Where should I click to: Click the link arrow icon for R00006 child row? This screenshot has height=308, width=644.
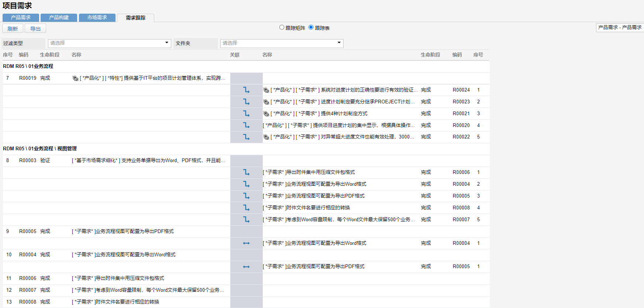[246, 172]
